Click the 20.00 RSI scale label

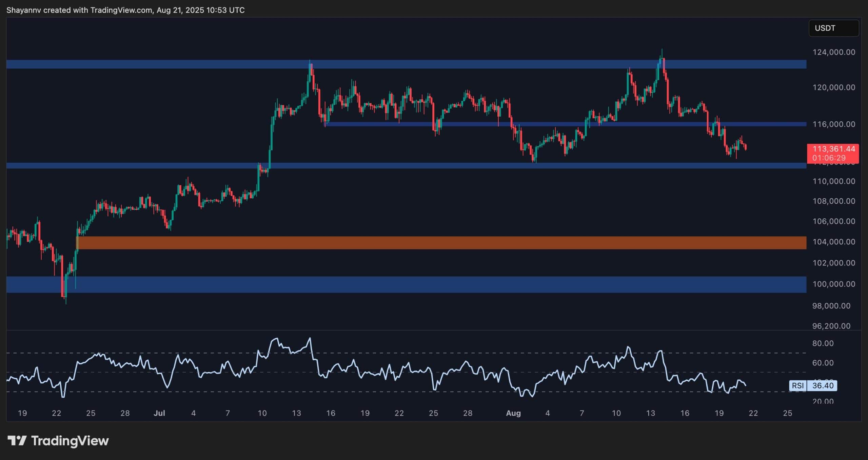[823, 401]
